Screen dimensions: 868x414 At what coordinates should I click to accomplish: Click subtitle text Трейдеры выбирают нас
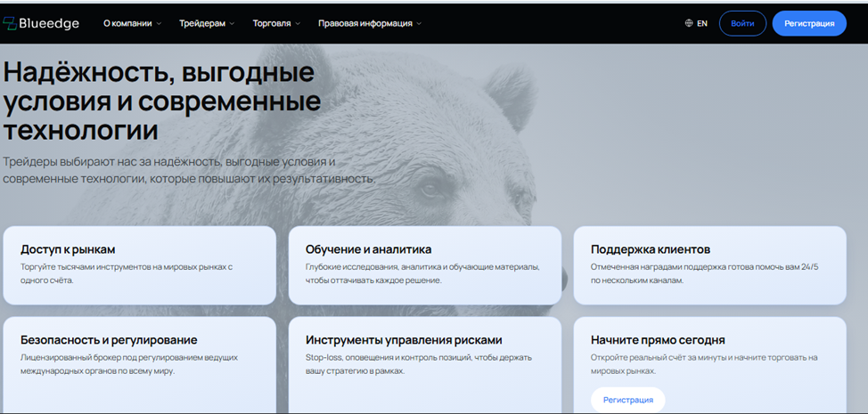click(x=189, y=171)
